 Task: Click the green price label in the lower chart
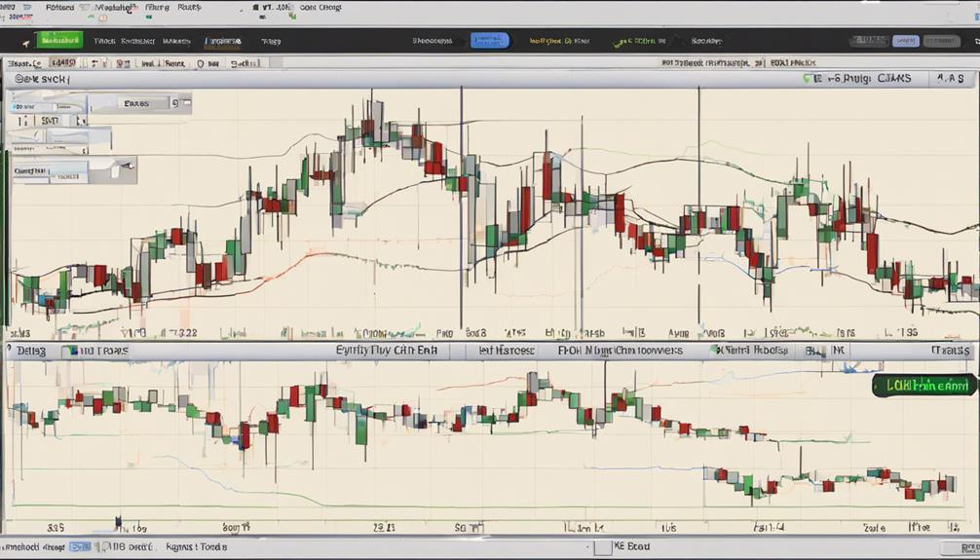point(923,386)
